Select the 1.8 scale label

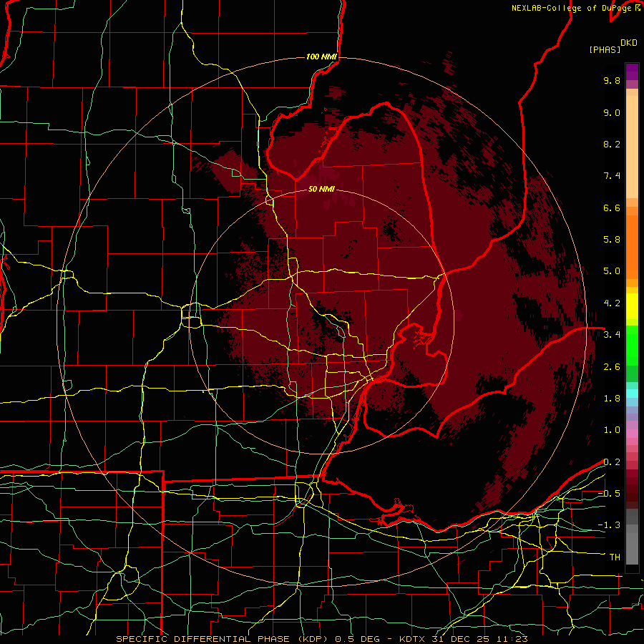pos(612,399)
